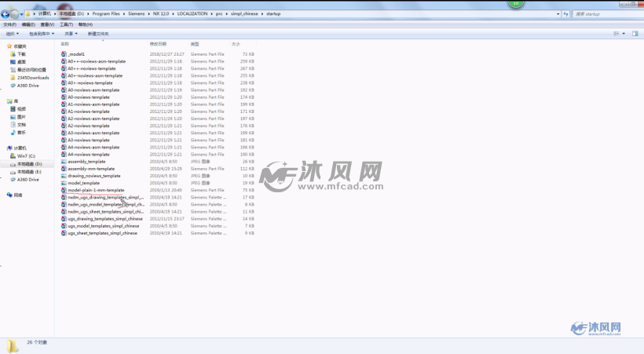This screenshot has height=354, width=644.
Task: Select the A2-noviews-template file name
Action: (x=89, y=126)
